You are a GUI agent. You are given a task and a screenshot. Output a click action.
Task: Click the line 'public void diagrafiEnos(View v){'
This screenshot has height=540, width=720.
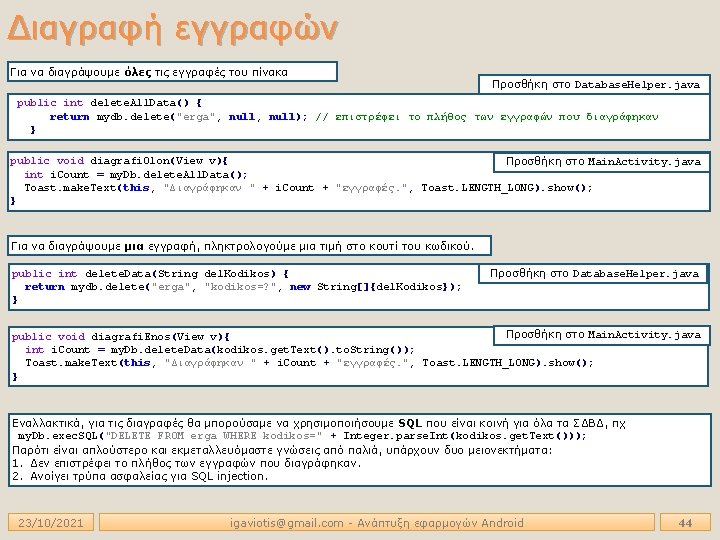pos(121,337)
